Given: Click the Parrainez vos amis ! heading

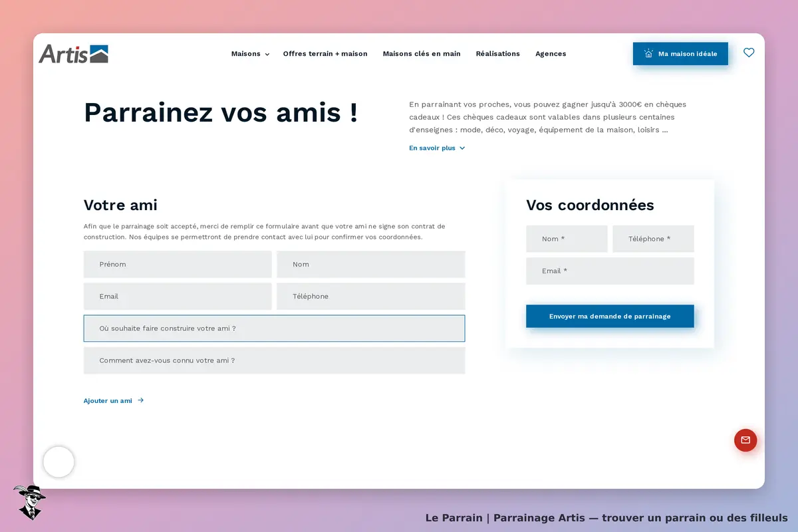Looking at the screenshot, I should [x=221, y=112].
